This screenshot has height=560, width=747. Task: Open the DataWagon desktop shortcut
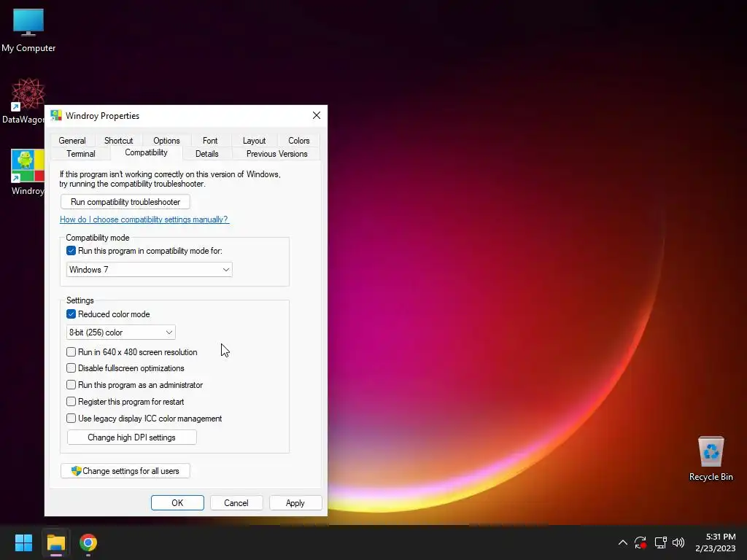(x=24, y=101)
